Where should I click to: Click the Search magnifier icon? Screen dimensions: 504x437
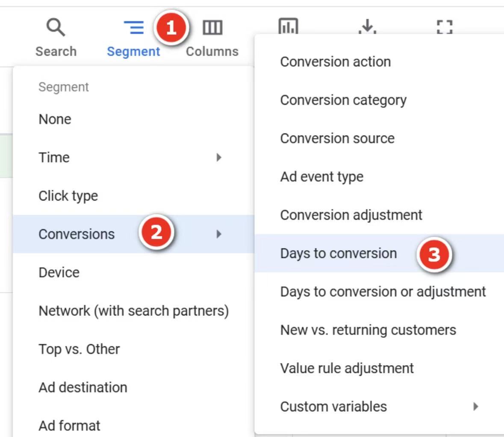pos(56,27)
